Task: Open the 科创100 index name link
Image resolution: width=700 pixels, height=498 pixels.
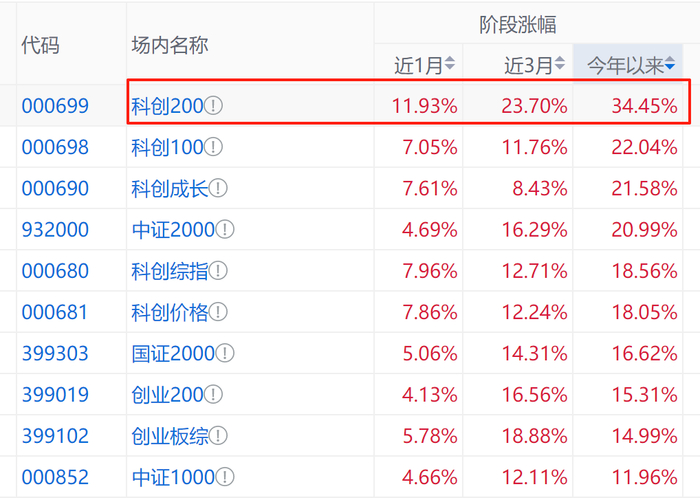Action: coord(167,147)
